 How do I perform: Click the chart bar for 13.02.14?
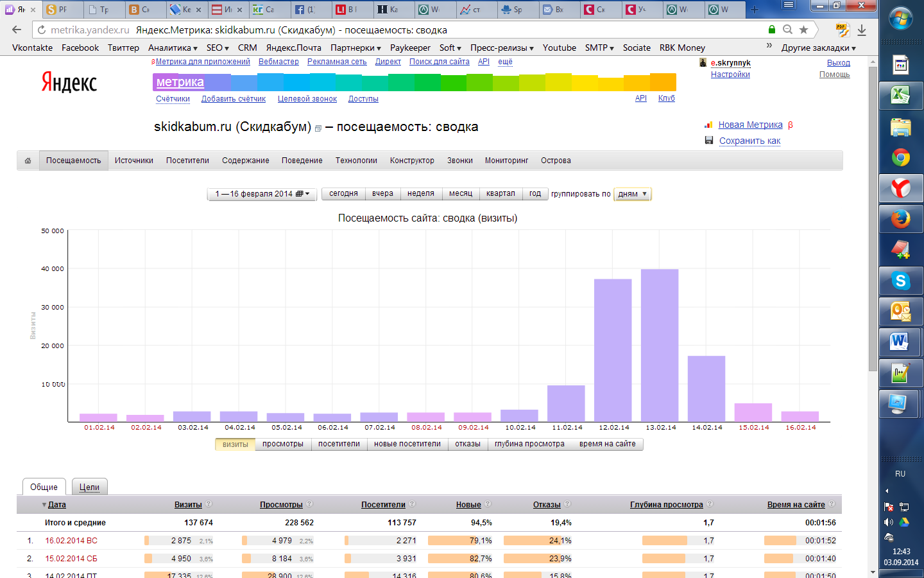660,346
